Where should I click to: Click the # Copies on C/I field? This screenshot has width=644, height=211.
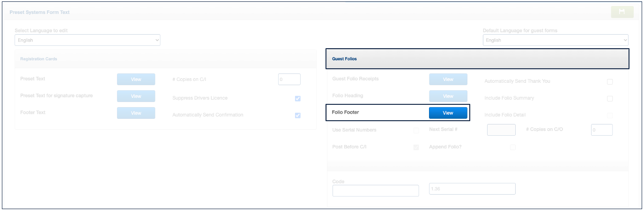point(289,80)
